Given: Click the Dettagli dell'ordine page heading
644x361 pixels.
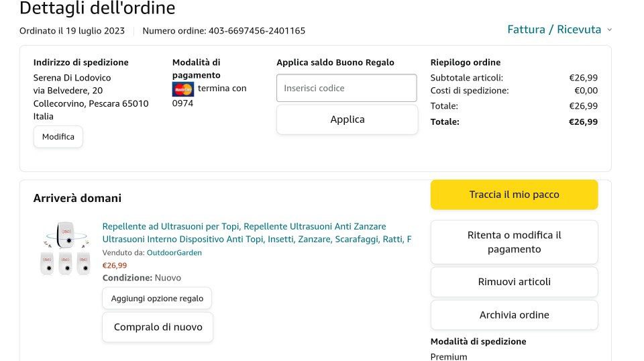Looking at the screenshot, I should (97, 9).
